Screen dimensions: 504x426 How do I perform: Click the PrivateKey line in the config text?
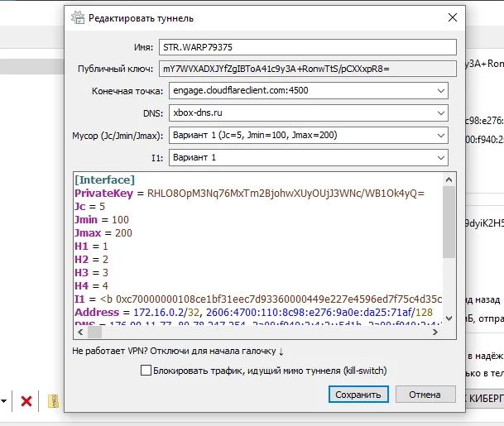point(248,193)
